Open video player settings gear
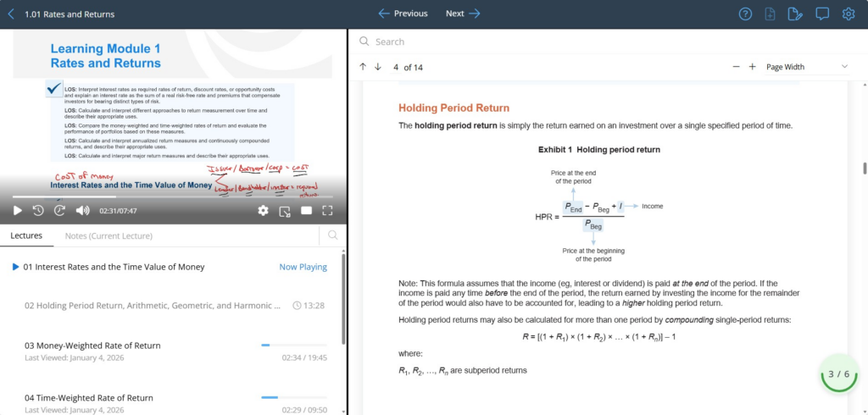 (x=263, y=210)
